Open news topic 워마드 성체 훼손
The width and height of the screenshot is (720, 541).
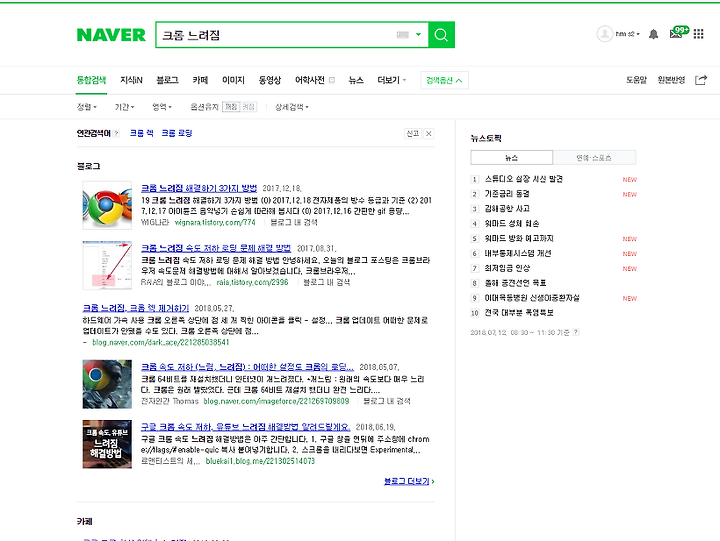pyautogui.click(x=512, y=224)
